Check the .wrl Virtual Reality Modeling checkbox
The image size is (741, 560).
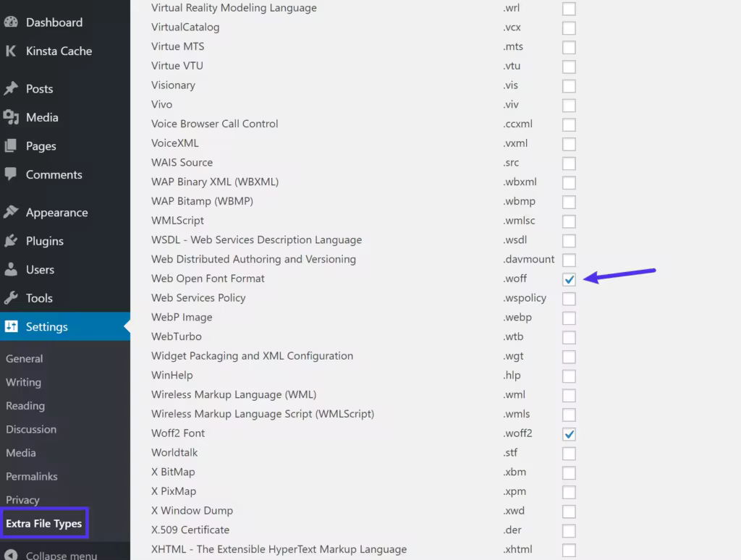569,9
